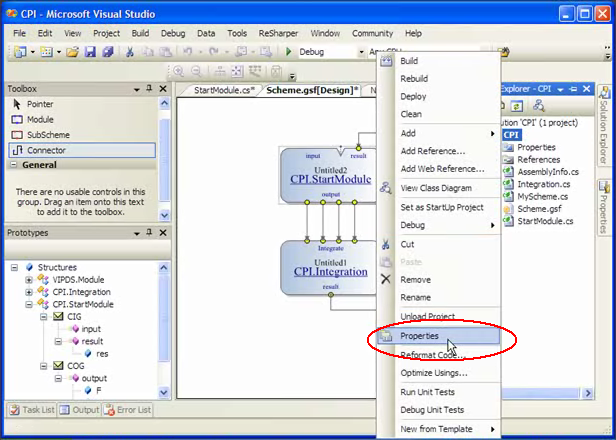Expand the CPI.Integration tree node
Viewport: 616px width, 440px height.
coord(29,292)
